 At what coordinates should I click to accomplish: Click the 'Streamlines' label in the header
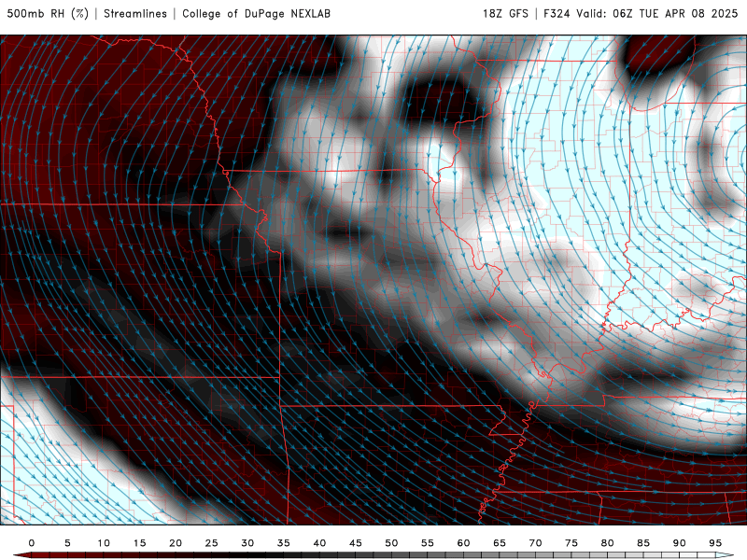click(x=135, y=13)
